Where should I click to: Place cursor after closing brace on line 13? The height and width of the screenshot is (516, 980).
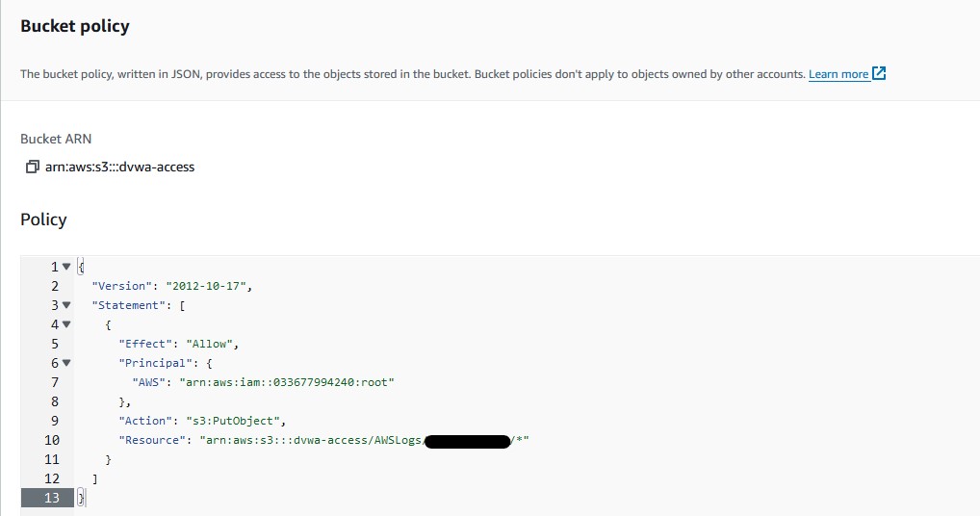[84, 498]
